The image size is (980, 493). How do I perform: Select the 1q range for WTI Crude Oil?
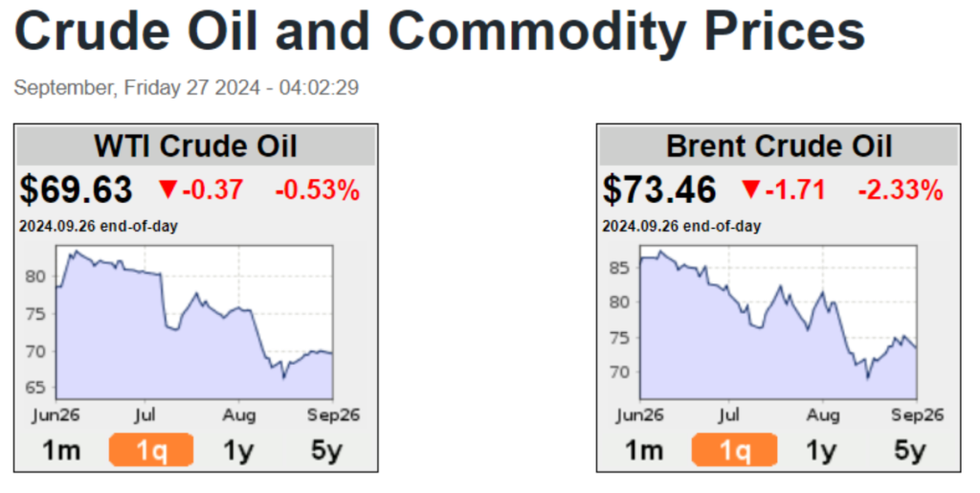tap(151, 450)
